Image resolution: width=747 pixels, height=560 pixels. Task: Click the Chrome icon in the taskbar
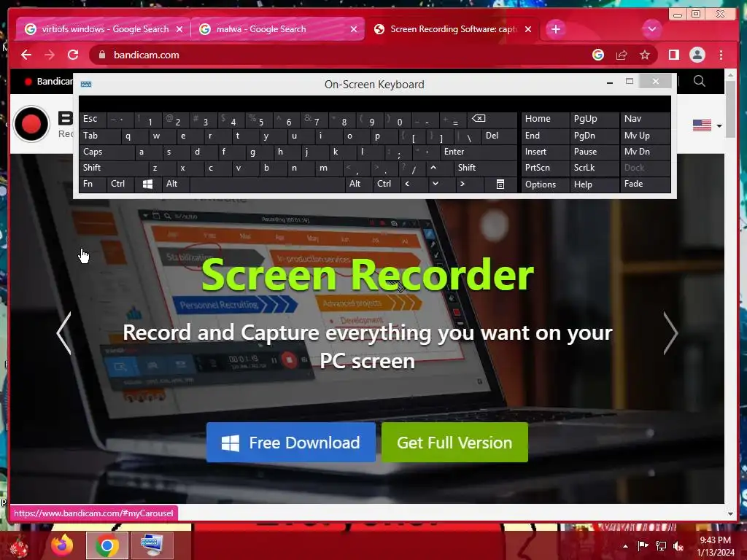pos(107,545)
